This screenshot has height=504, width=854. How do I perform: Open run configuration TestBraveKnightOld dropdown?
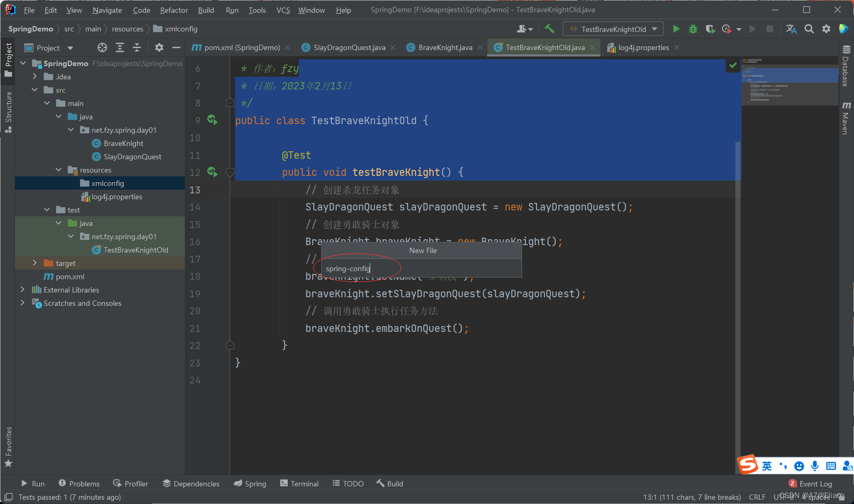(x=613, y=29)
